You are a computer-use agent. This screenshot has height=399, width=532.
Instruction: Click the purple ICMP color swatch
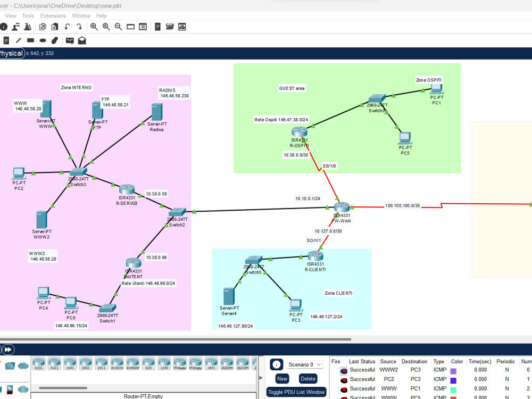456,369
